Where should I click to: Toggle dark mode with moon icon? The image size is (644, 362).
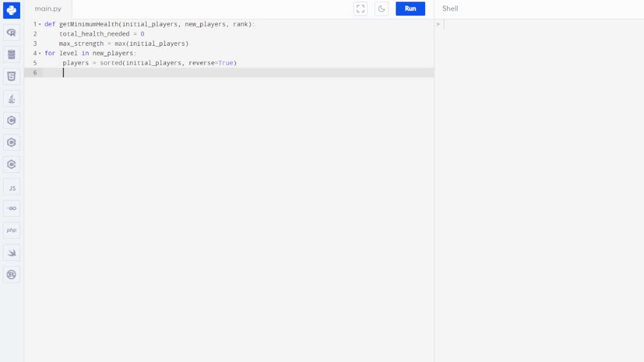click(x=382, y=9)
